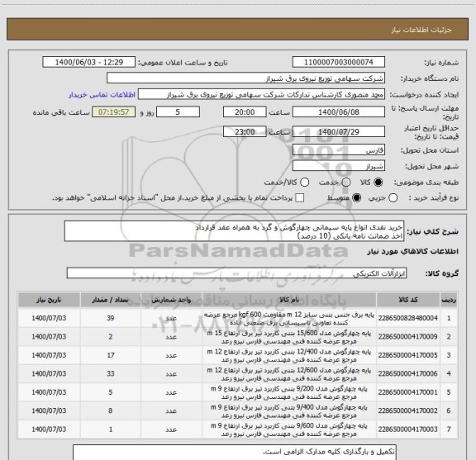Select the خدمت radio button
The image size is (476, 460).
pos(346,183)
